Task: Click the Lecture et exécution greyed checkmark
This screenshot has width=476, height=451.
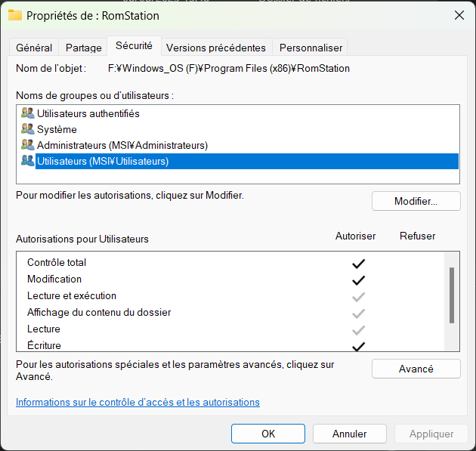Action: coord(359,297)
